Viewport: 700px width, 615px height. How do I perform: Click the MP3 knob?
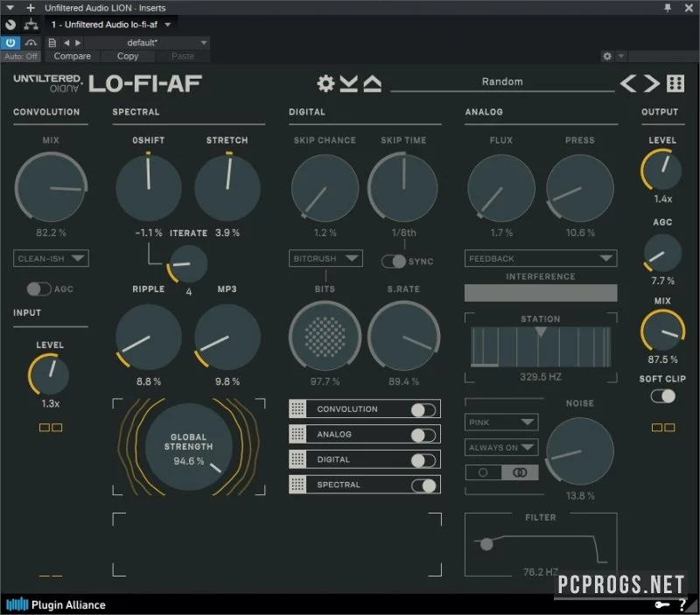click(227, 336)
